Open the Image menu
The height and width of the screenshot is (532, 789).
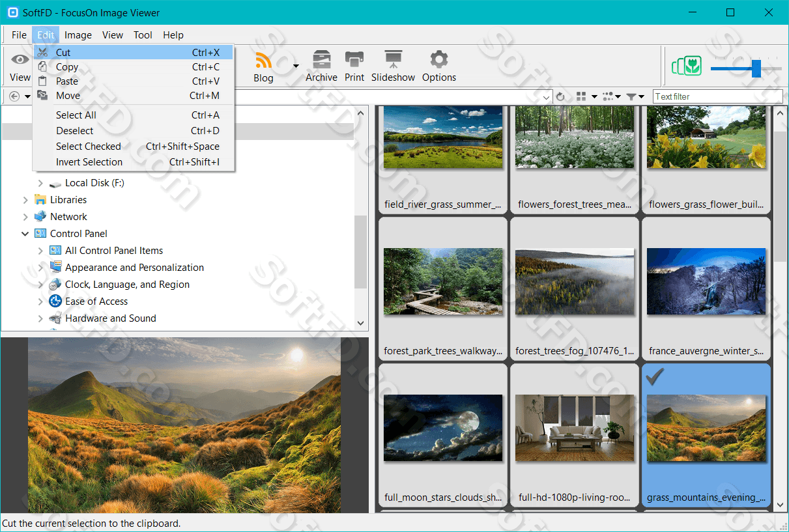(x=78, y=35)
